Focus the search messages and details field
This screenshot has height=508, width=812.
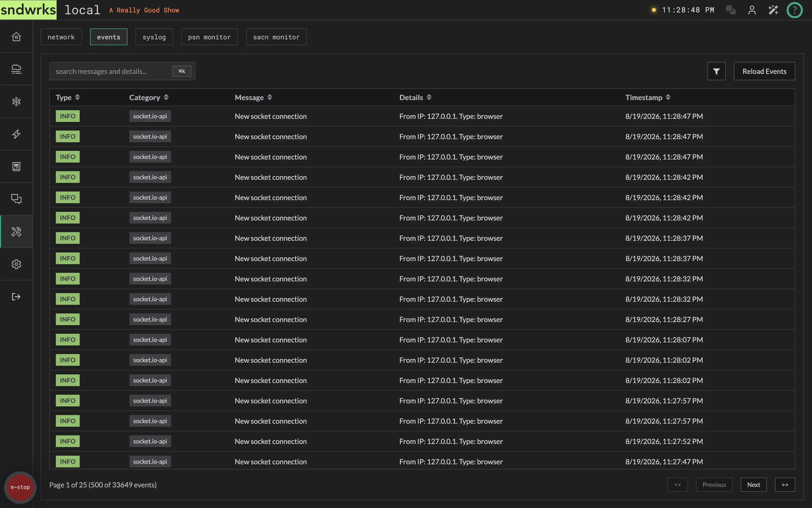tap(122, 71)
